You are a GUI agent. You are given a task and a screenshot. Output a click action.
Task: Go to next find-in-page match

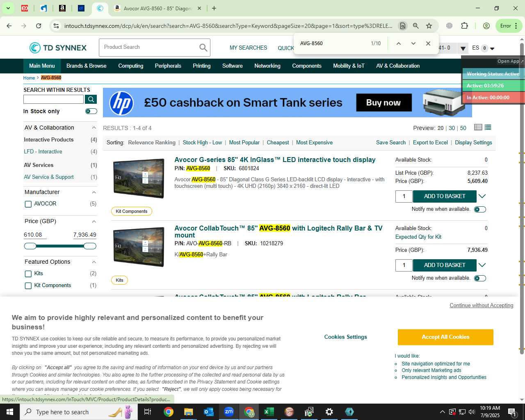tap(413, 43)
